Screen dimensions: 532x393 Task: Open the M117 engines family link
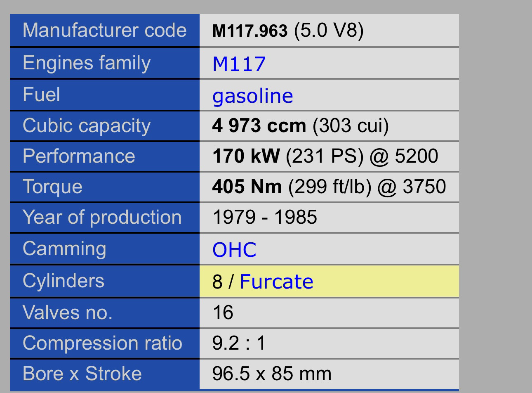238,64
